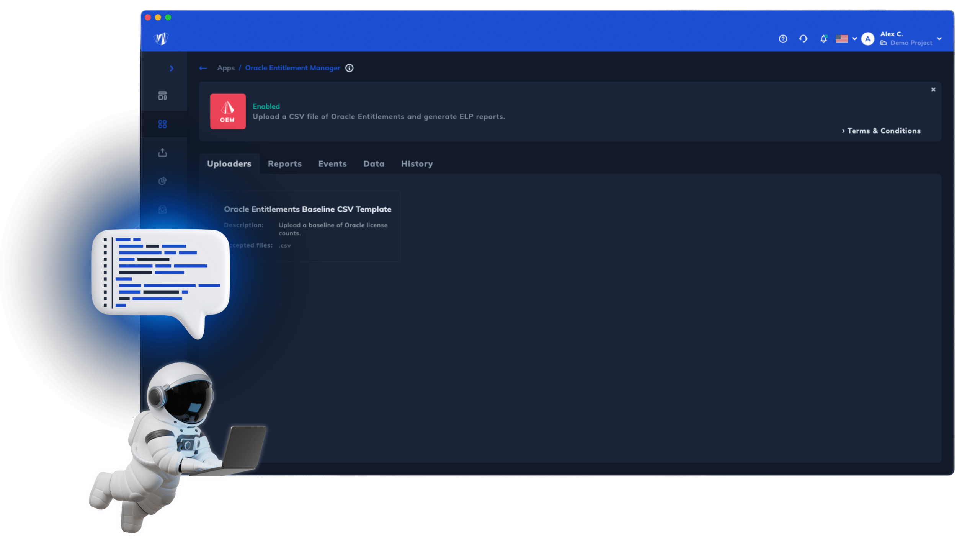
Task: Open the help icon menu
Action: (x=783, y=38)
